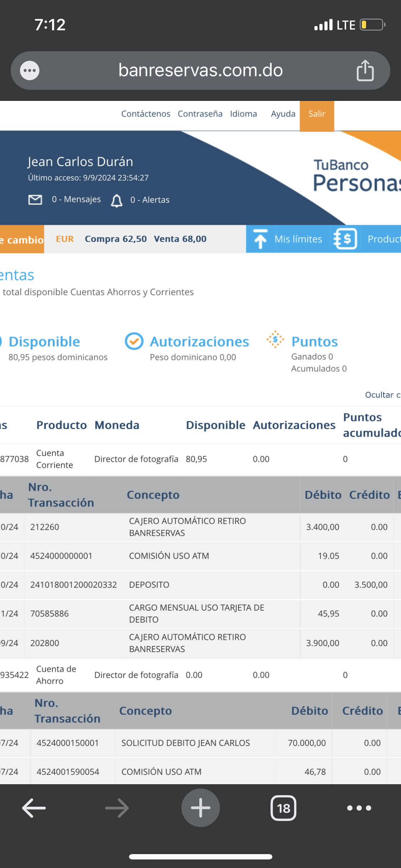Screen dimensions: 401x868
Task: Click the Mis límites upload arrow icon
Action: point(260,239)
